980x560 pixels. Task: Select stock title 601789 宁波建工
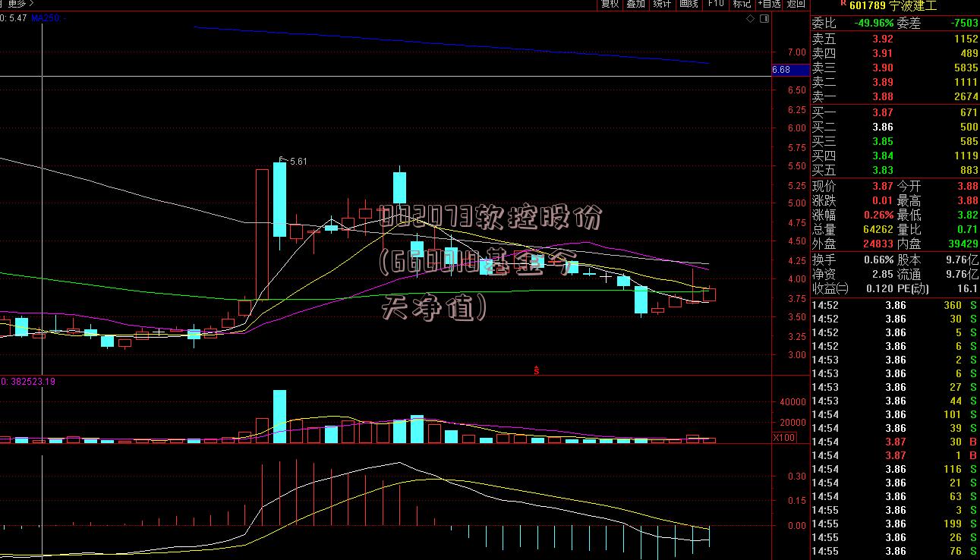pos(893,5)
